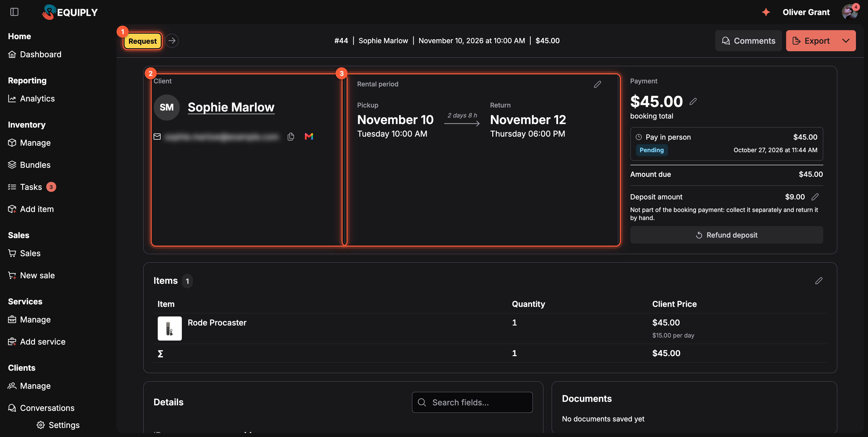Click the Request status badge
This screenshot has height=437, width=868.
pyautogui.click(x=143, y=41)
